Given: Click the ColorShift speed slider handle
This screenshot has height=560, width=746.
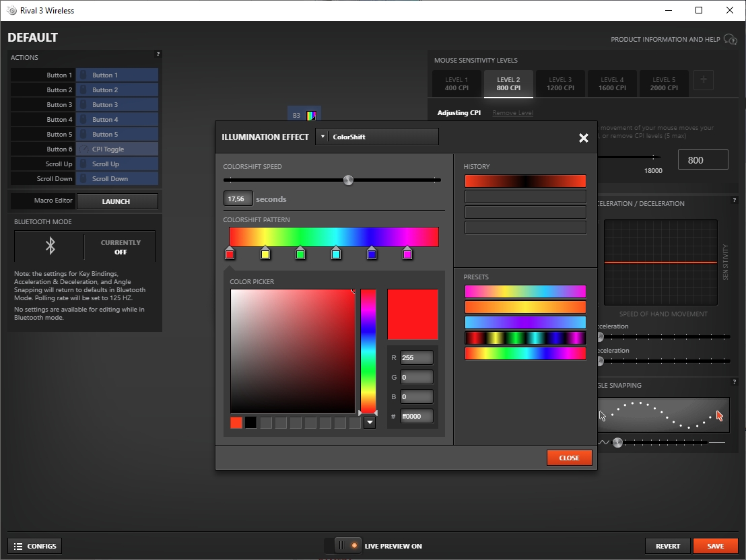Looking at the screenshot, I should pyautogui.click(x=348, y=180).
